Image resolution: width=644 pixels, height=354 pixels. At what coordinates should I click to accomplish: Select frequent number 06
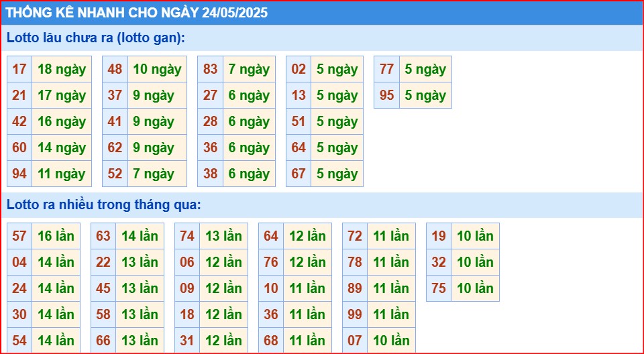pyautogui.click(x=187, y=262)
